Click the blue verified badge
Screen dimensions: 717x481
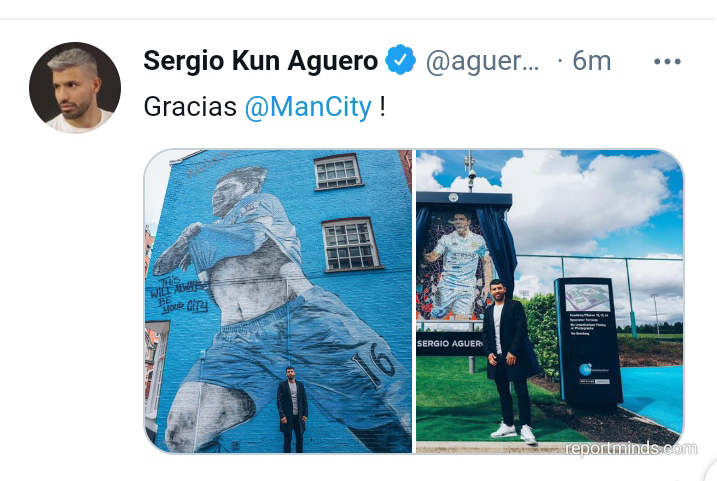point(400,60)
